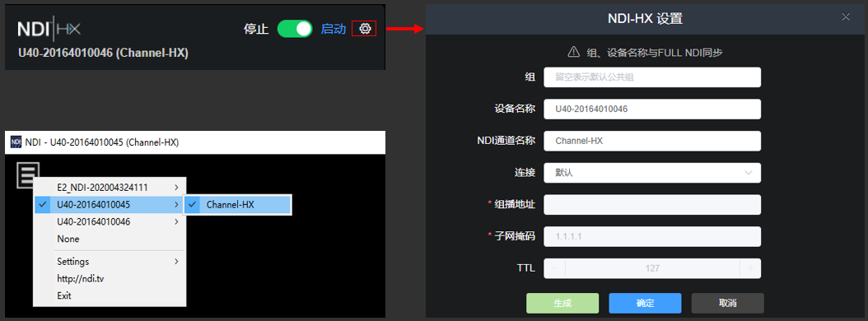The height and width of the screenshot is (321, 868).
Task: Click the green 生成 button
Action: [562, 303]
